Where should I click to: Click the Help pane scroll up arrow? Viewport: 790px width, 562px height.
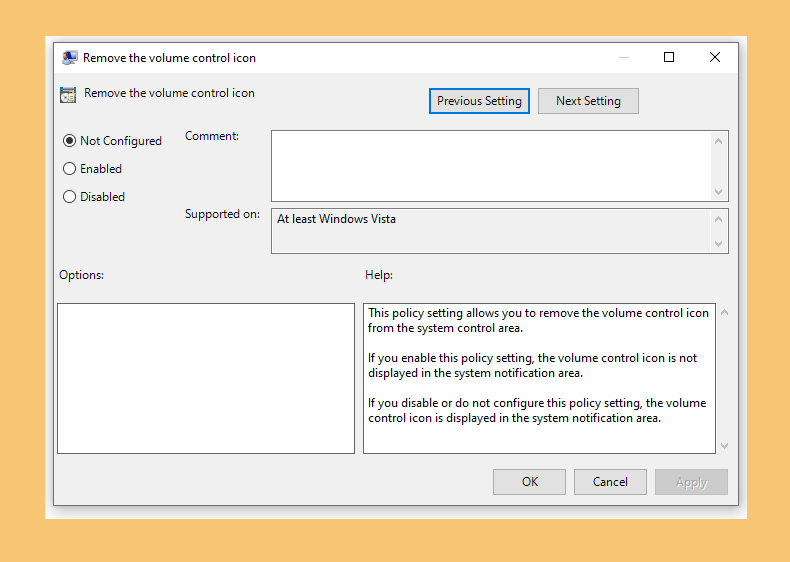click(725, 313)
